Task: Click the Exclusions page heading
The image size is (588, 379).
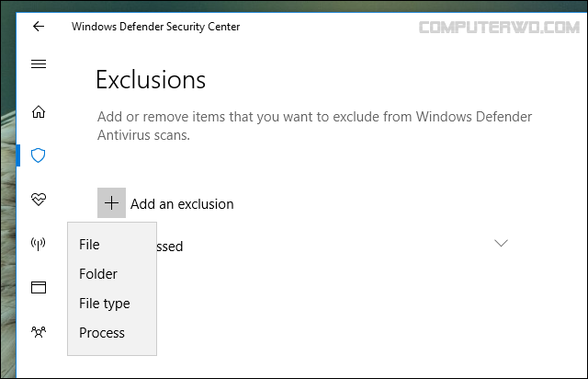Action: point(151,80)
